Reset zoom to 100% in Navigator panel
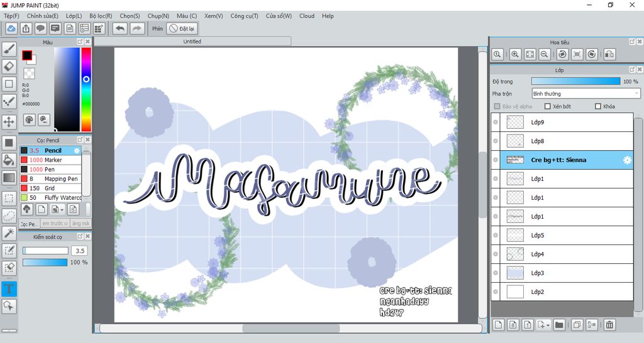 [x=498, y=54]
